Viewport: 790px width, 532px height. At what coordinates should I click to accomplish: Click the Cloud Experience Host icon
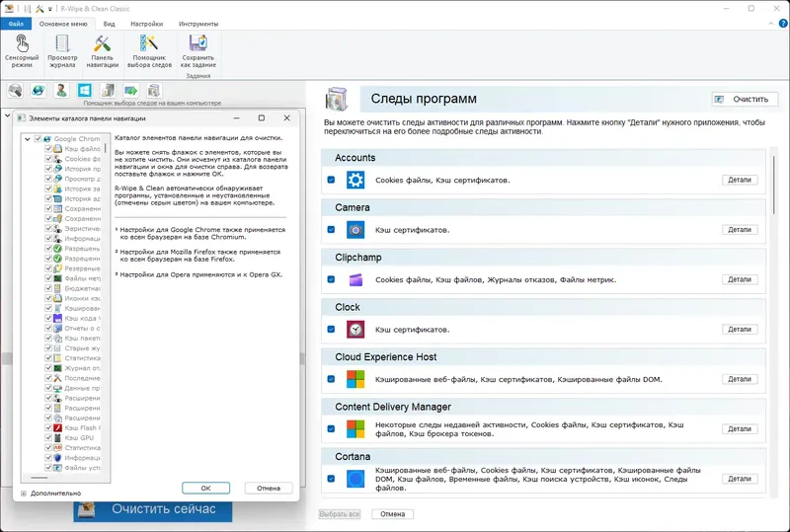[355, 379]
